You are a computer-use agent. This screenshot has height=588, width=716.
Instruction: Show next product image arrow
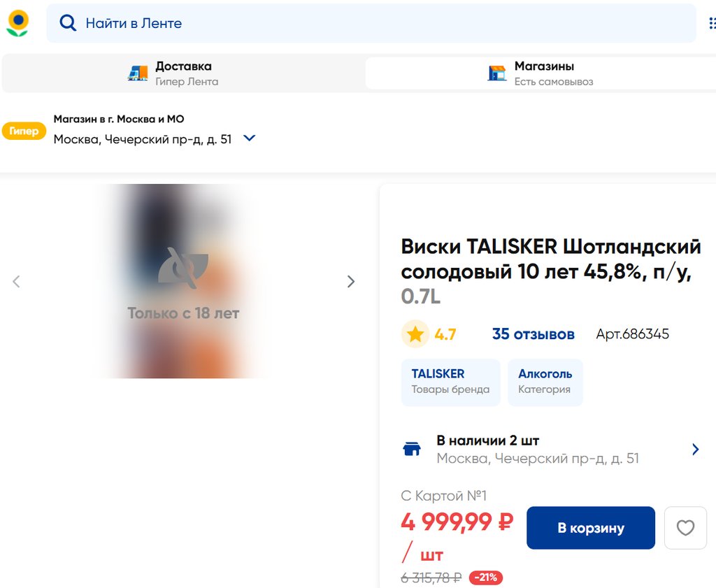[x=351, y=281]
